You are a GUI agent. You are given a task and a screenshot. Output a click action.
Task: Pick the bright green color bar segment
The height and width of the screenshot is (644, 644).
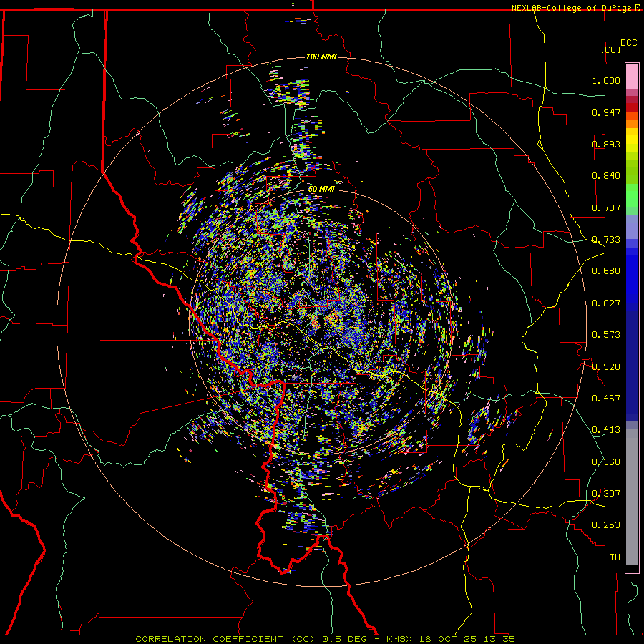[x=632, y=195]
